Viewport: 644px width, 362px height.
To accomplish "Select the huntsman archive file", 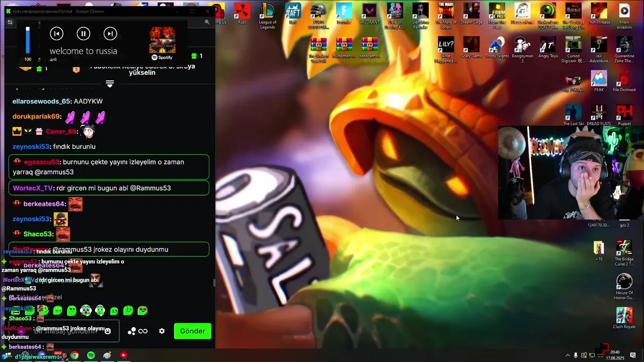I will (344, 48).
